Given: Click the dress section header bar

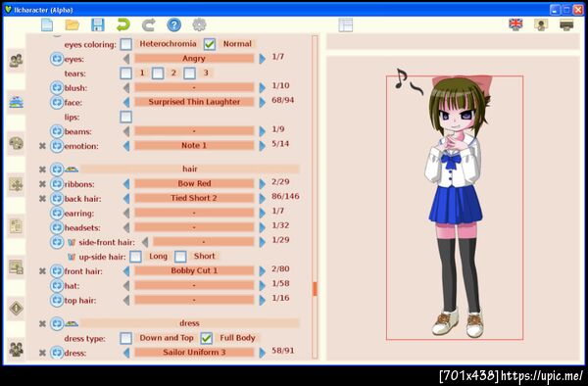Looking at the screenshot, I should 190,323.
